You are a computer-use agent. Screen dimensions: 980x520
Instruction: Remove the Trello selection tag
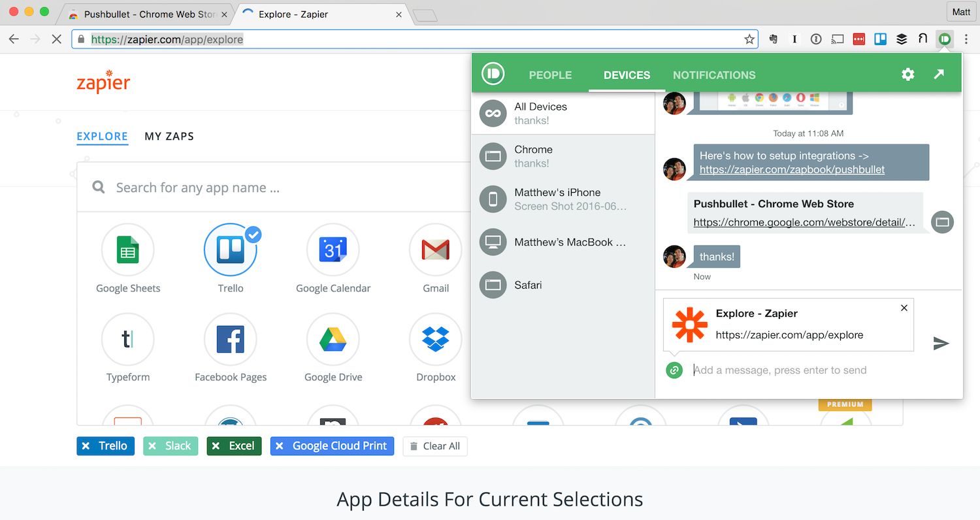click(x=86, y=446)
